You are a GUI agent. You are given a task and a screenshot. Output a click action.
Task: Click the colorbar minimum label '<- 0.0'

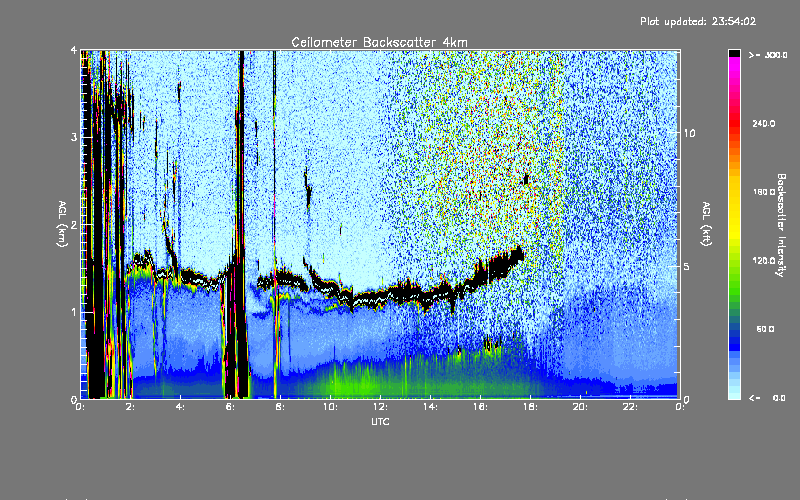click(767, 398)
